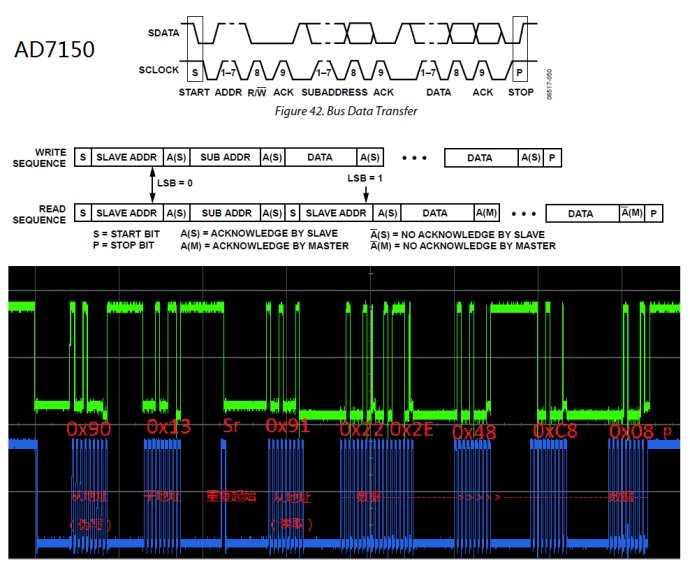
Task: Click the 0x08 final data byte marker
Action: coord(632,430)
